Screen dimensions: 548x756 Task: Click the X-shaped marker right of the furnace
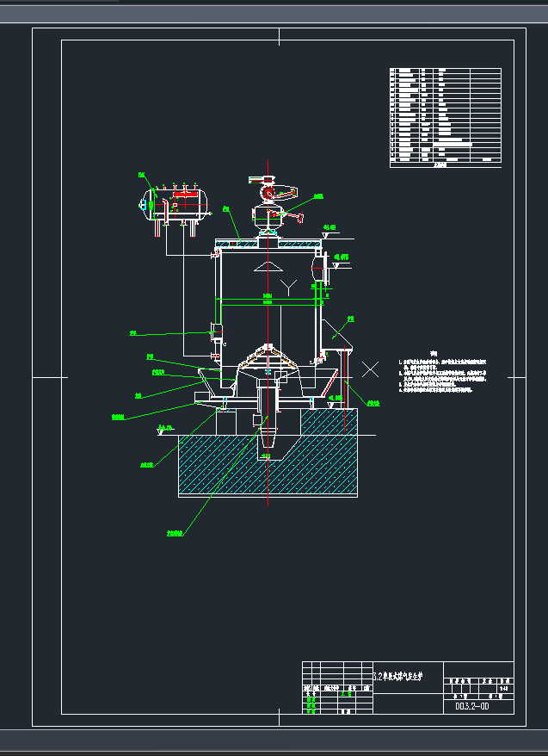(x=371, y=369)
